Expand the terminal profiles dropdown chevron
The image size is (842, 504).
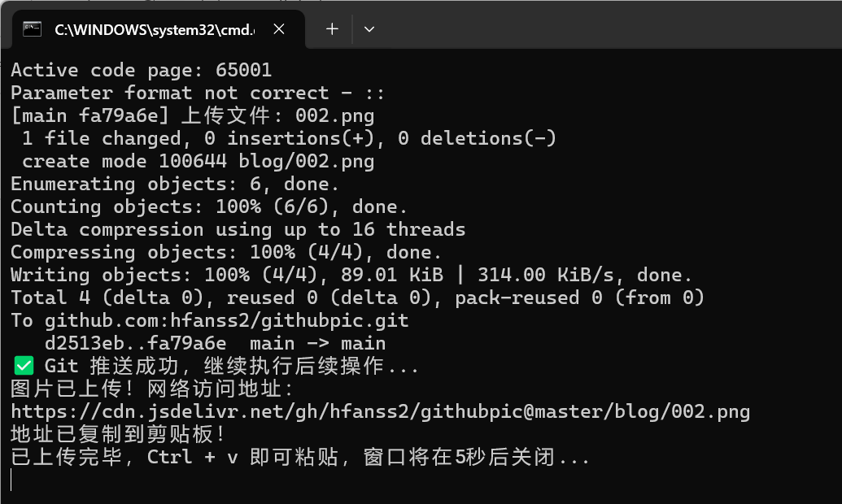369,29
